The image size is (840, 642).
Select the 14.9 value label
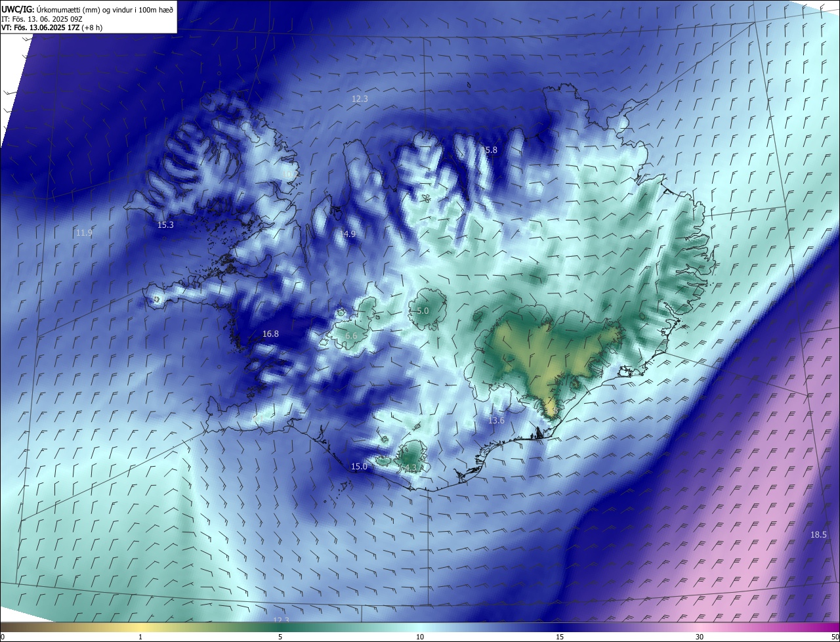tap(348, 234)
